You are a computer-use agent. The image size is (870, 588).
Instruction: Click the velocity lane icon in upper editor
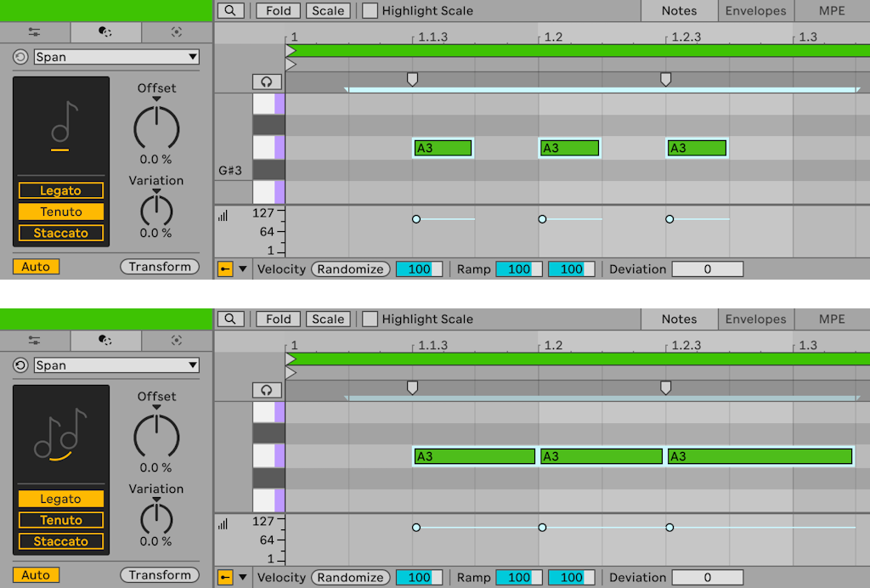[223, 217]
